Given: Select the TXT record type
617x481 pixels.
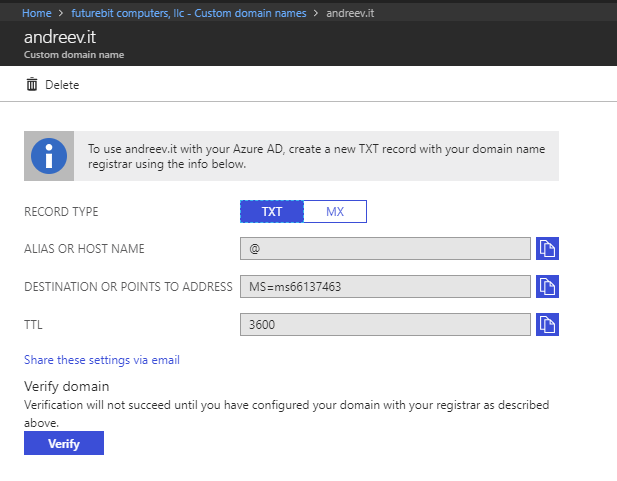Looking at the screenshot, I should pyautogui.click(x=272, y=211).
